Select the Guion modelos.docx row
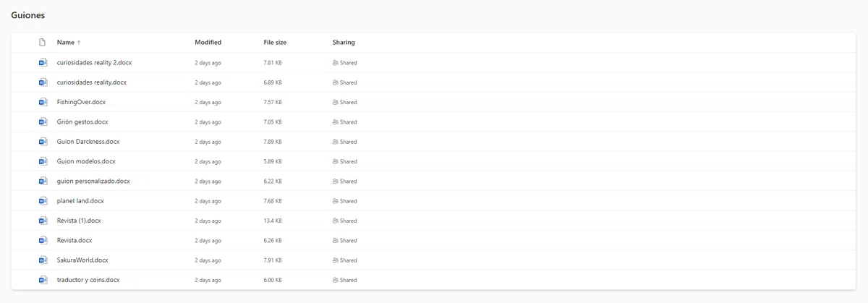The image size is (868, 303). click(434, 161)
